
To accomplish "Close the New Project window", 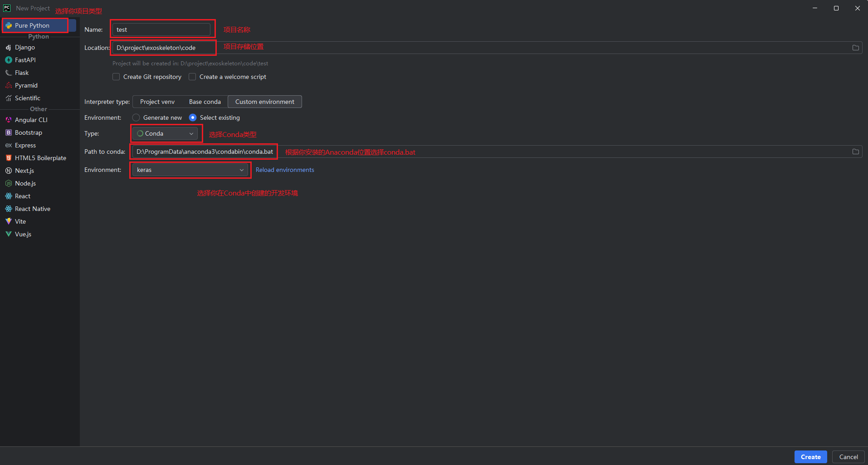I will pos(857,8).
